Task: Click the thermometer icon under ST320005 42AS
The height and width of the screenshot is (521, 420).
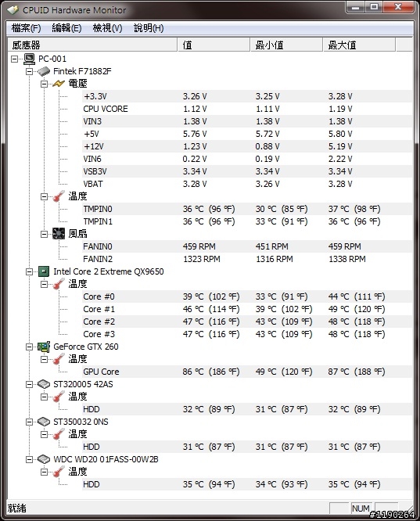Action: [59, 397]
